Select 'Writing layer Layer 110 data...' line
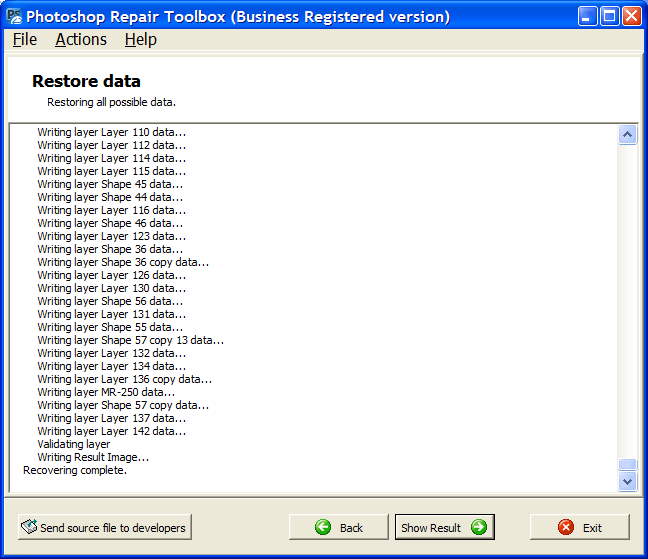The width and height of the screenshot is (648, 559). pyautogui.click(x=112, y=132)
